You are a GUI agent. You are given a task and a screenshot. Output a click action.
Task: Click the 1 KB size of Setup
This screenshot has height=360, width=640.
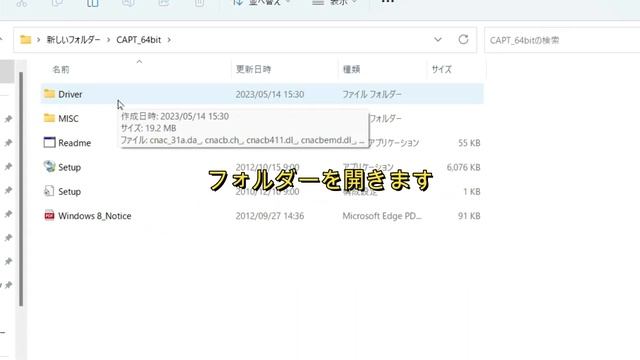(x=471, y=191)
